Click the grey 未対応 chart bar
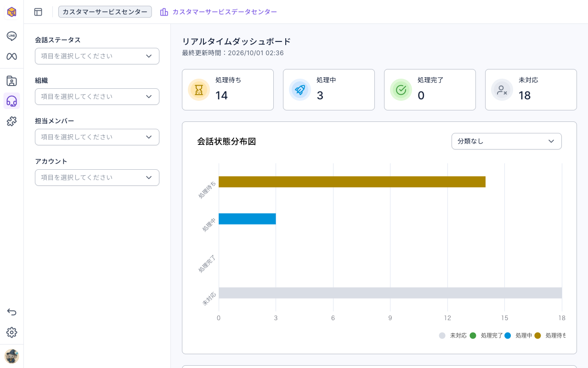 click(x=390, y=293)
